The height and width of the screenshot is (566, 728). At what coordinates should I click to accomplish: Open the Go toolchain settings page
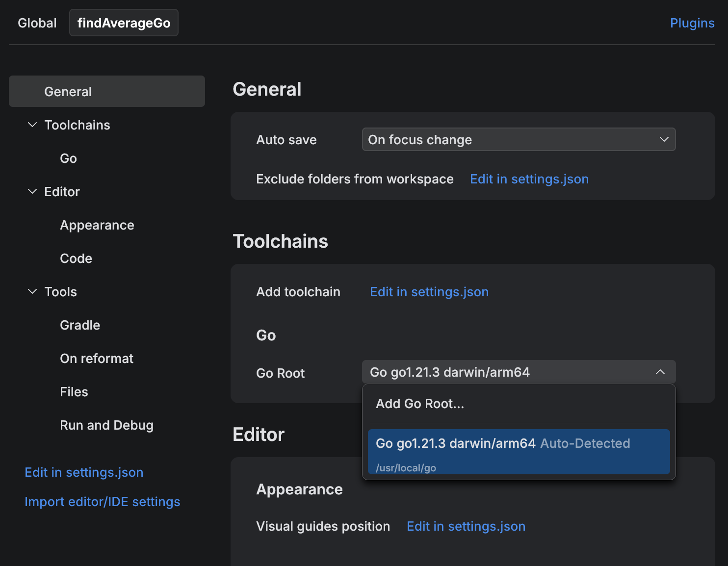[x=68, y=158]
